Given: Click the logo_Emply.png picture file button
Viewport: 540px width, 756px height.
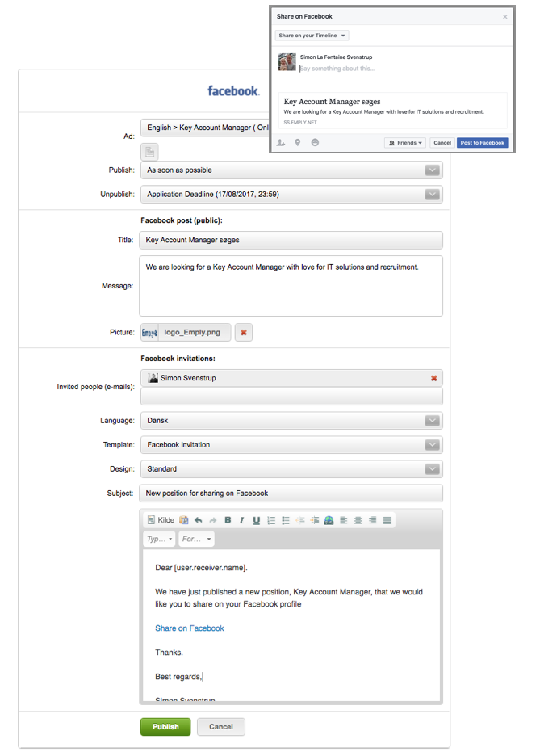Looking at the screenshot, I should click(186, 332).
